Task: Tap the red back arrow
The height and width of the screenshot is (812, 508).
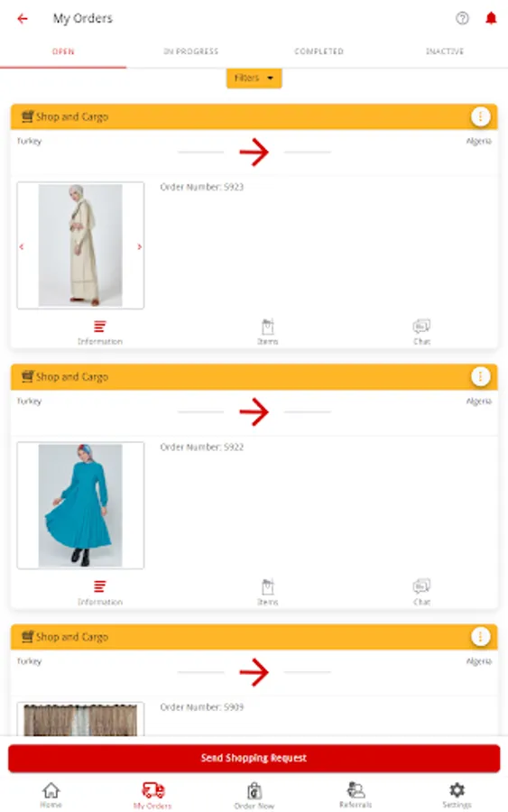Action: pyautogui.click(x=23, y=19)
